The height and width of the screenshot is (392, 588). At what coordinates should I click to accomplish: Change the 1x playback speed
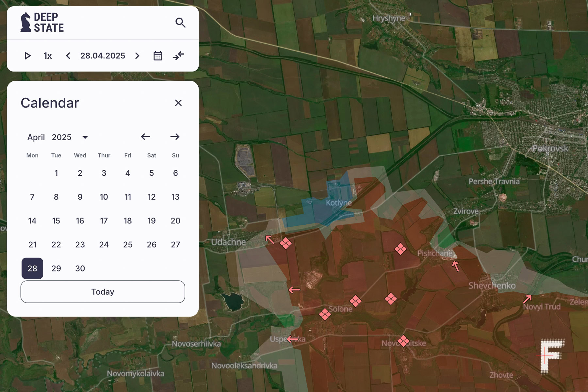coord(48,56)
